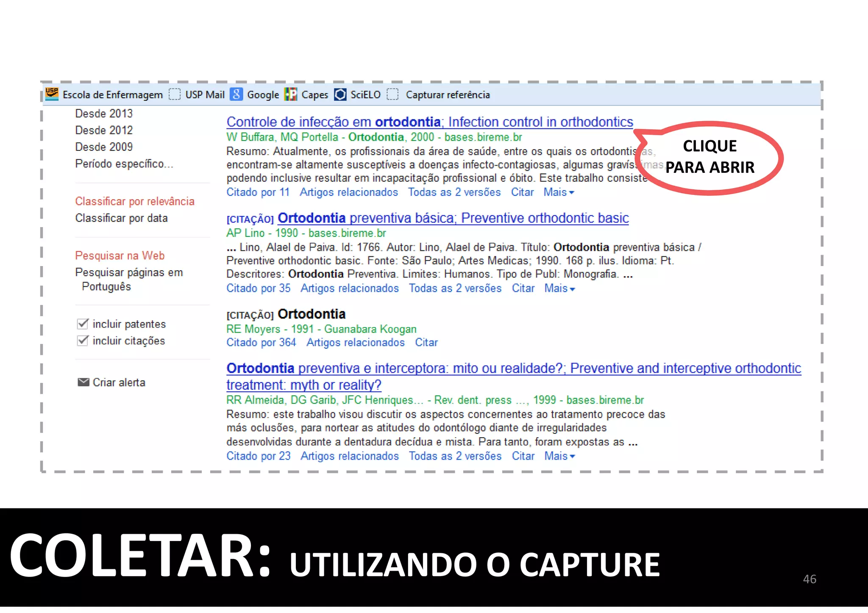The image size is (868, 613).
Task: Todas as 2 versões of AP Lino result
Action: (455, 288)
